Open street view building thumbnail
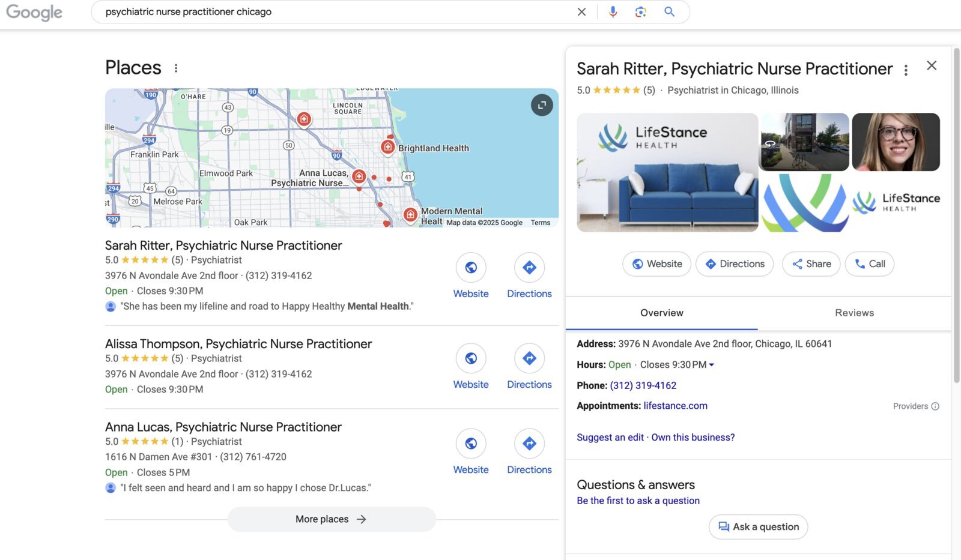Screen dimensions: 961x560 [x=805, y=142]
